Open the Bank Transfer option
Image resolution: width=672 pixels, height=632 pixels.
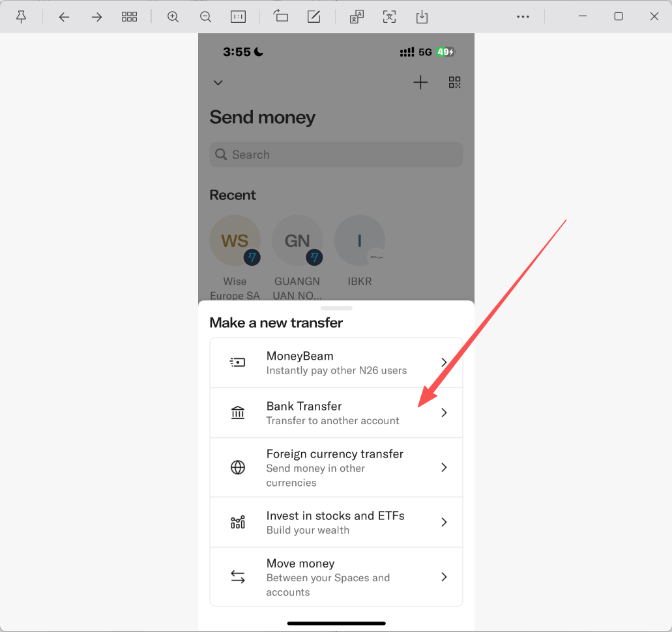point(336,412)
